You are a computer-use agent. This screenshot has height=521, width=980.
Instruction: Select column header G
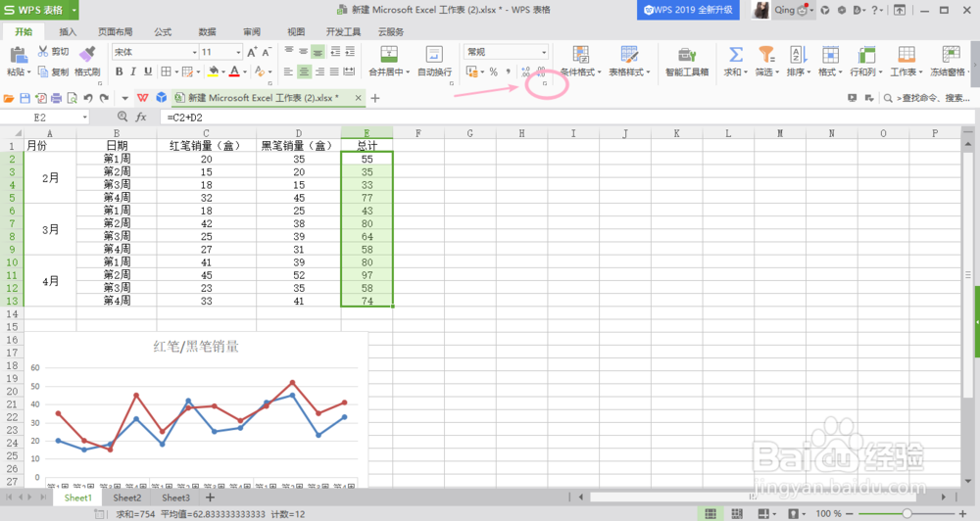tap(470, 133)
